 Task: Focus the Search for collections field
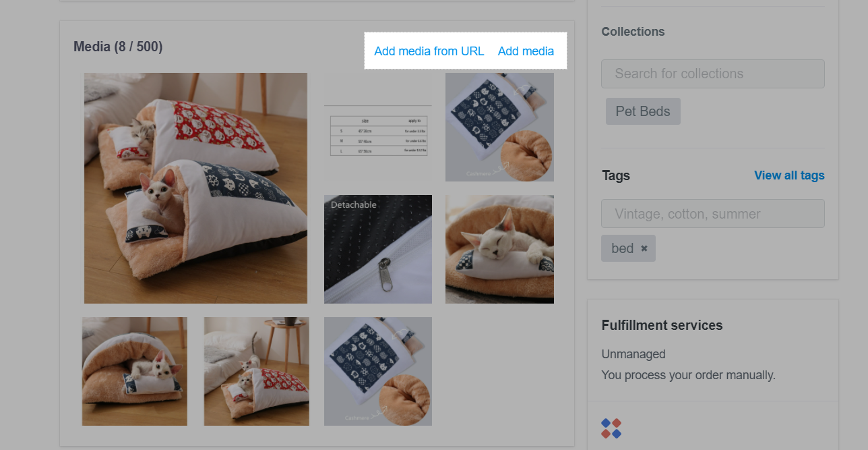point(713,74)
